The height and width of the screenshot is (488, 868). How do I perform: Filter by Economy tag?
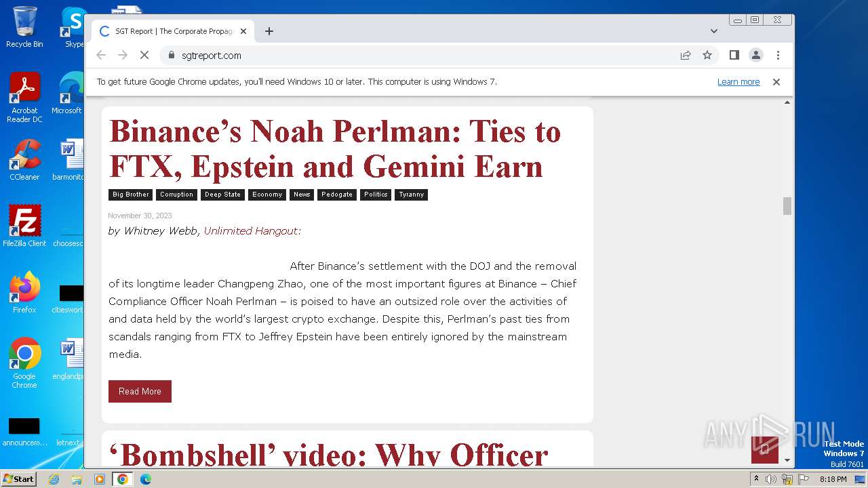(267, 195)
